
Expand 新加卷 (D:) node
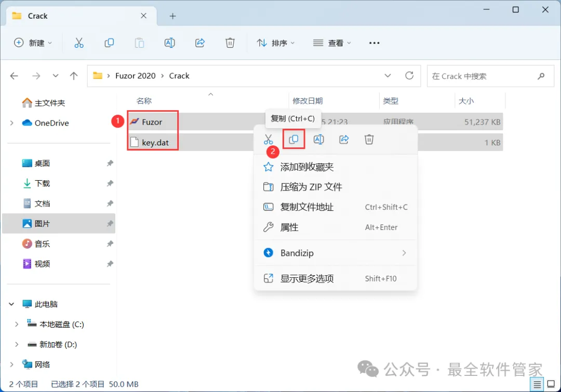(17, 344)
